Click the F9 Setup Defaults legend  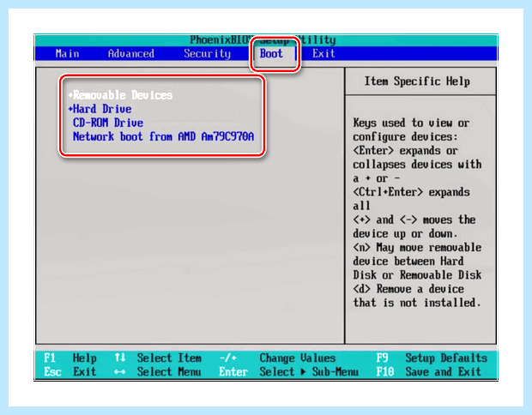coord(432,358)
